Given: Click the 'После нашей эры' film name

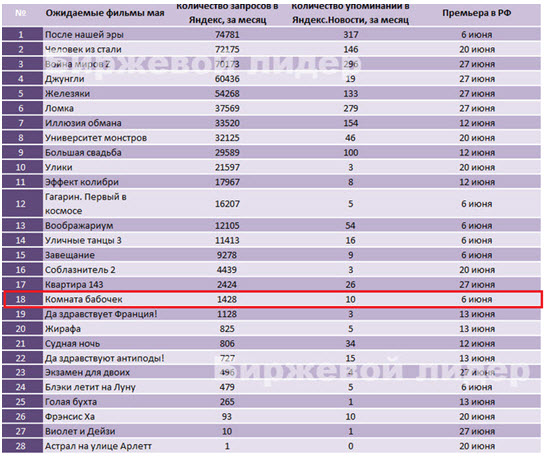Looking at the screenshot, I should click(84, 35).
